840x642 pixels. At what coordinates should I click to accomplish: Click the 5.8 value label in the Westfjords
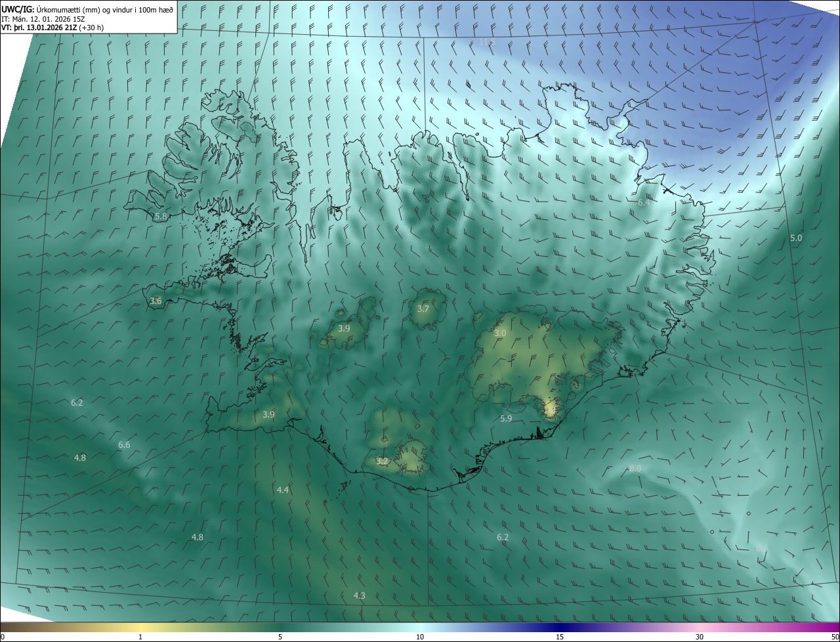pos(160,216)
